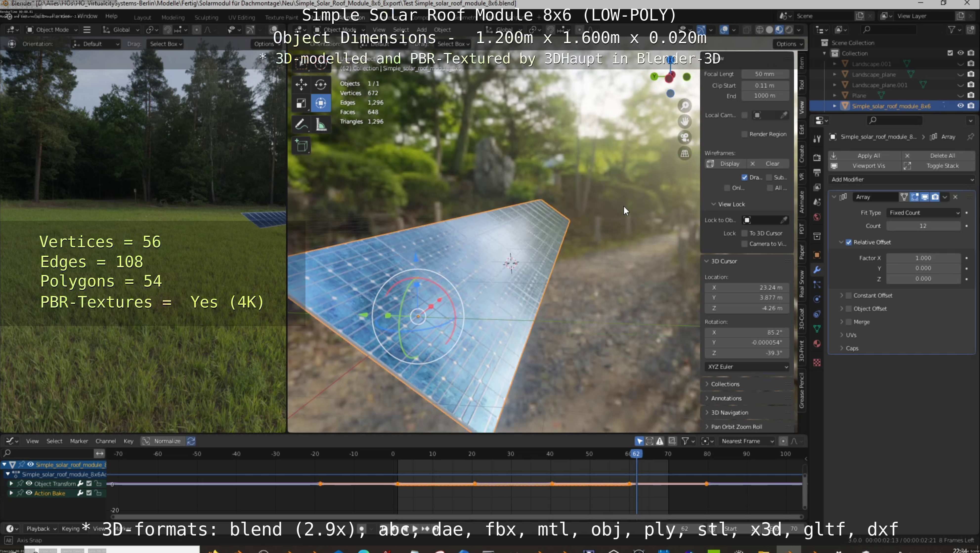Viewport: 980px width, 553px height.
Task: Select the Scale tool icon
Action: click(x=301, y=103)
